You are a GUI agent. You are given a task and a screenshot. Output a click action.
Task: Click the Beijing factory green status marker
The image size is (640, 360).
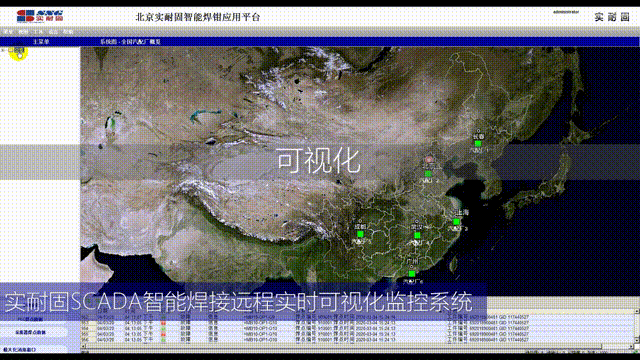click(428, 174)
